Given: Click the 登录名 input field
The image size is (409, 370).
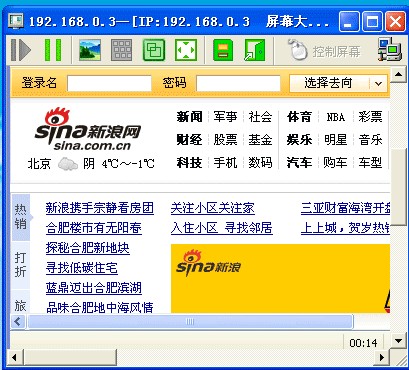Looking at the screenshot, I should (x=109, y=83).
